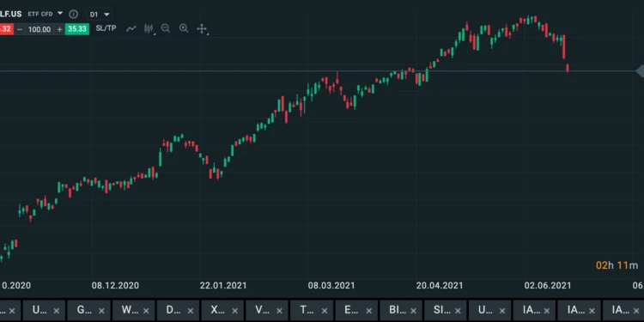Click the 02h 11m candle countdown timer
This screenshot has height=322, width=644.
[x=617, y=265]
